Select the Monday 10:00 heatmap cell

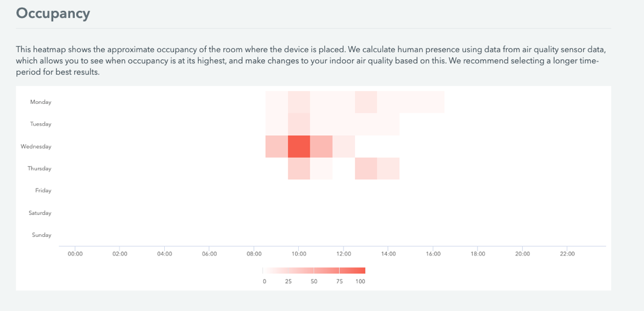(x=299, y=102)
